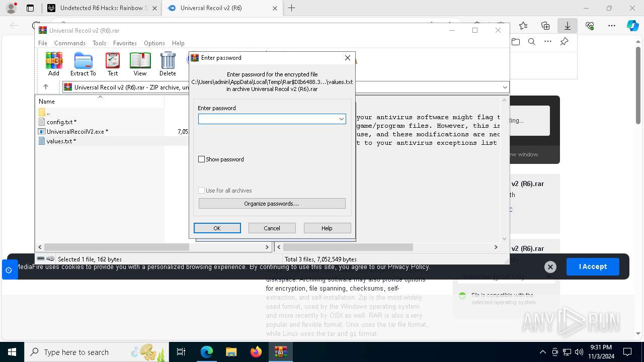Accept MediaFire cookies with I Accept
Image resolution: width=644 pixels, height=362 pixels.
[593, 266]
